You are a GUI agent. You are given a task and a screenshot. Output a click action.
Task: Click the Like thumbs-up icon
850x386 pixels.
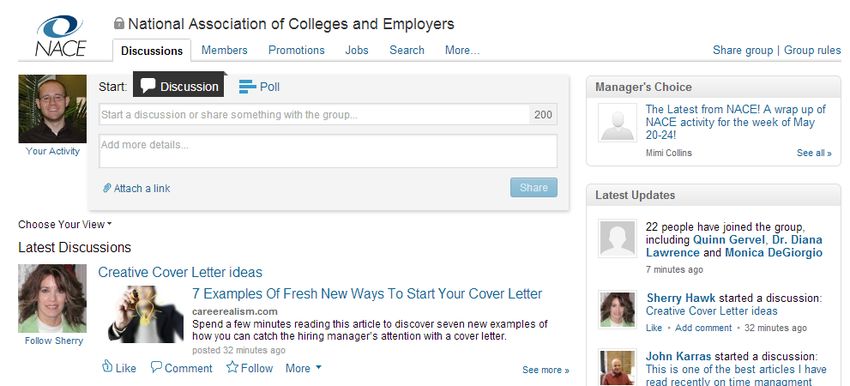click(x=107, y=366)
